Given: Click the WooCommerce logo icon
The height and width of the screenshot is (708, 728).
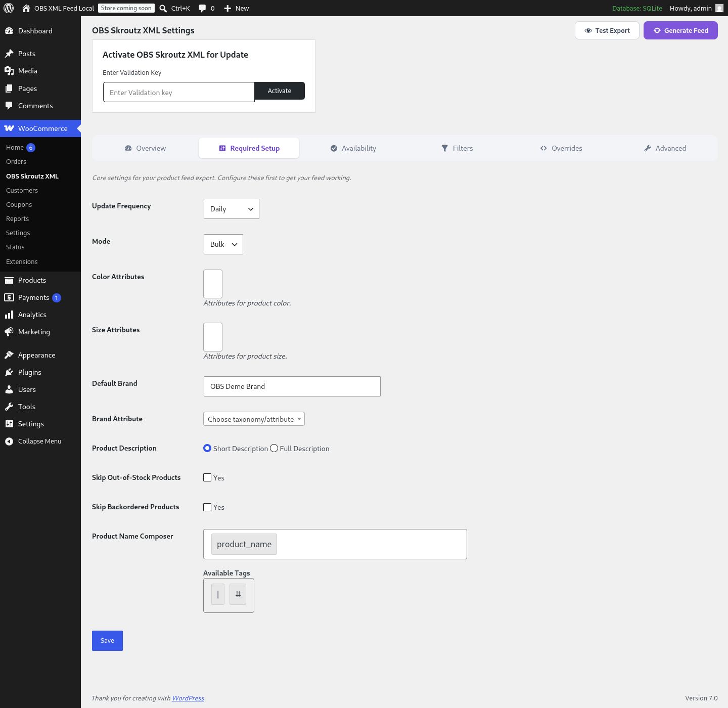Looking at the screenshot, I should [9, 128].
